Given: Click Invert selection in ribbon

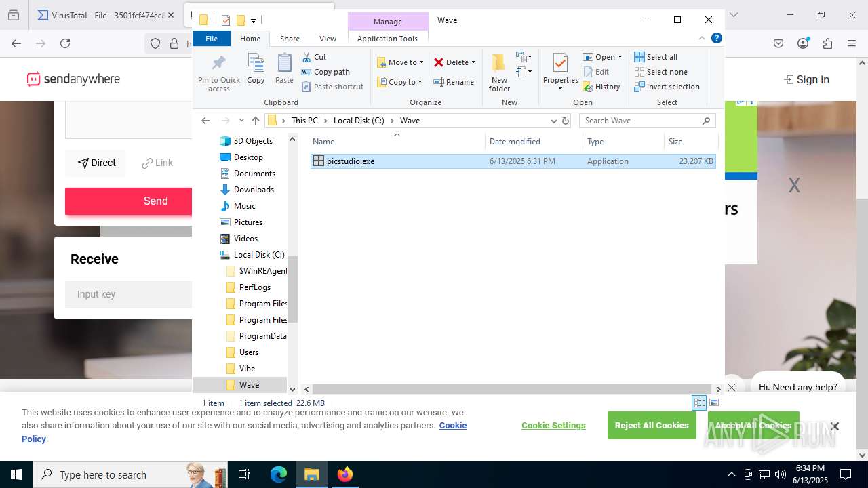Looking at the screenshot, I should 667,87.
